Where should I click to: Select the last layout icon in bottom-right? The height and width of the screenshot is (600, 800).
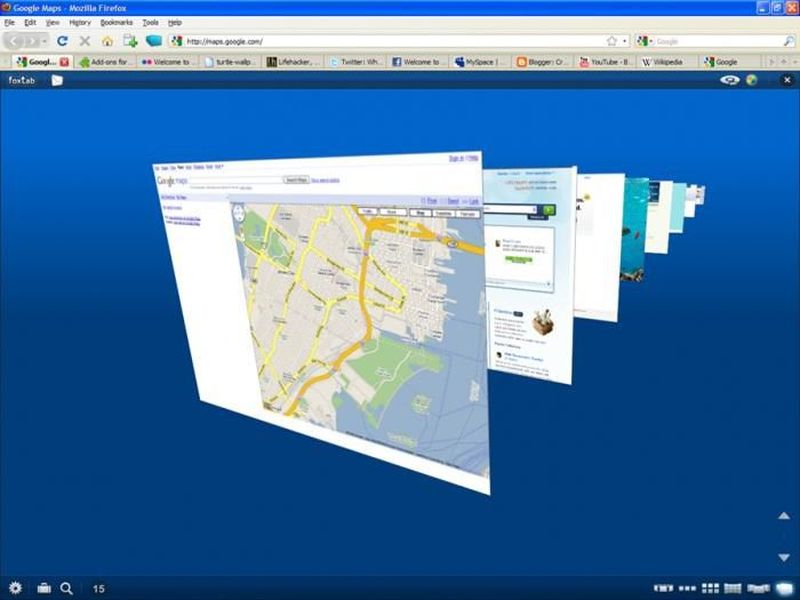point(786,588)
